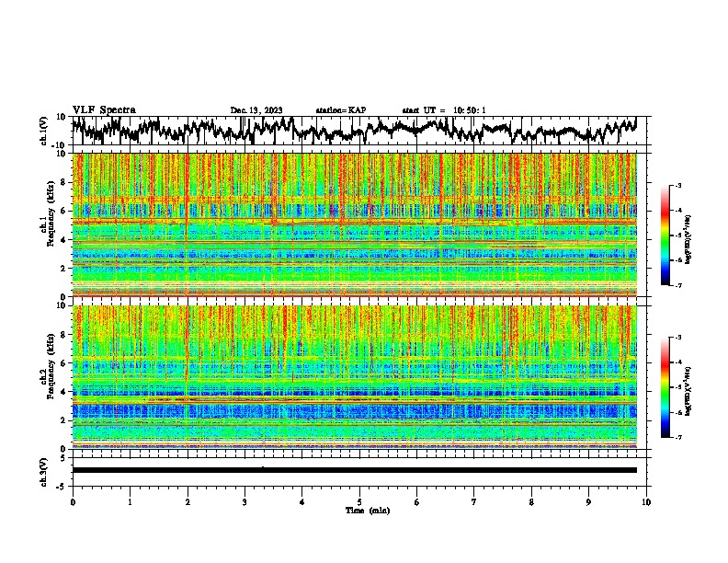Click the time axis tick label "6"

[417, 502]
